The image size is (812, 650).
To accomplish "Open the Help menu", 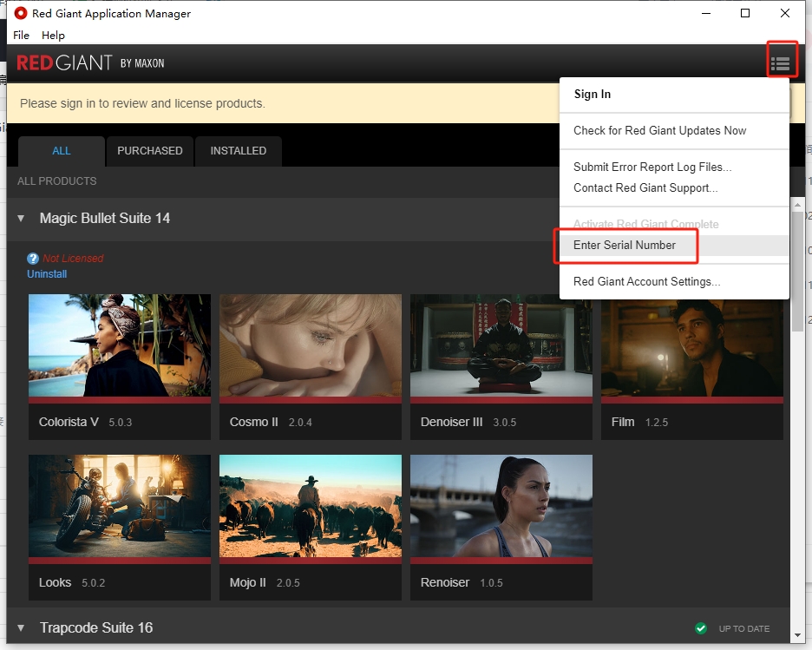I will [53, 36].
